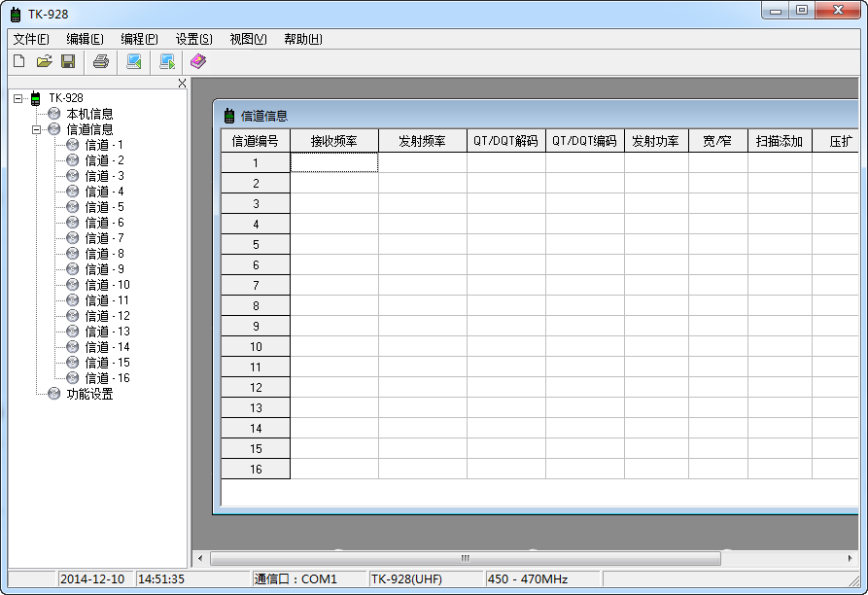Open the 编程(P) menu
This screenshot has width=868, height=595.
137,39
